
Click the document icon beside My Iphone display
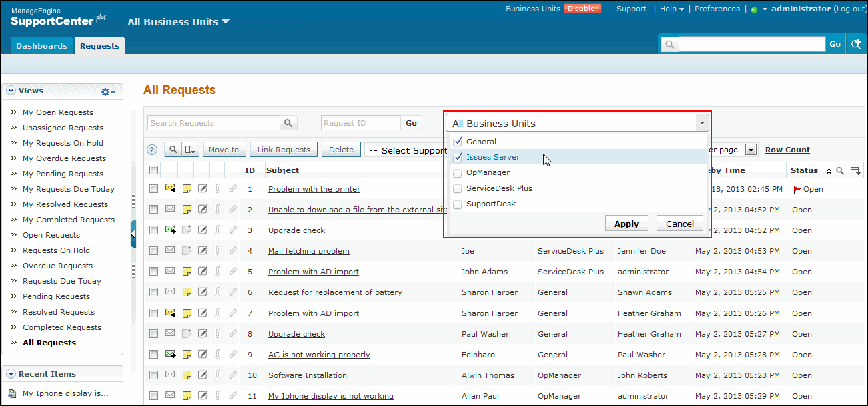pos(12,394)
